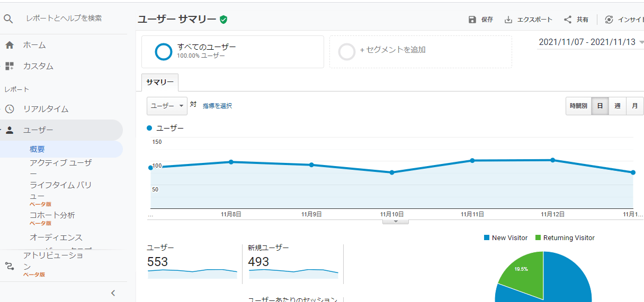The height and width of the screenshot is (302, 644).
Task: Open コホート分析 in sidebar
Action: [x=52, y=215]
